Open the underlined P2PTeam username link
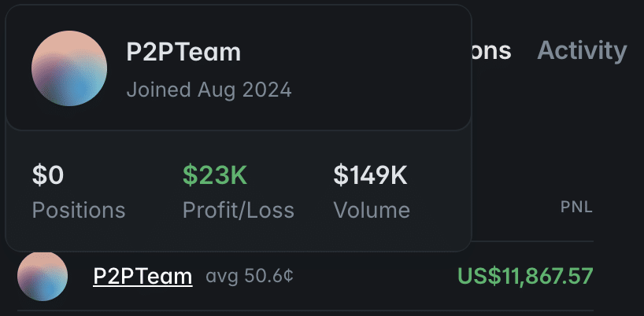The width and height of the screenshot is (644, 316). click(142, 276)
